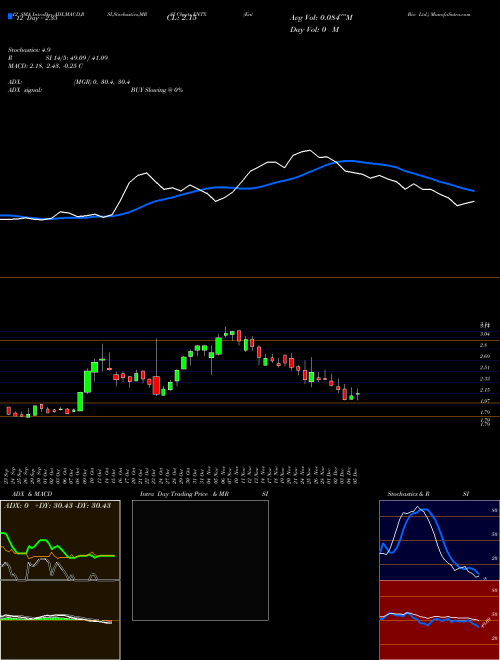Click the CL: 2.15 closing price label
The width and height of the screenshot is (500, 660).
click(182, 18)
